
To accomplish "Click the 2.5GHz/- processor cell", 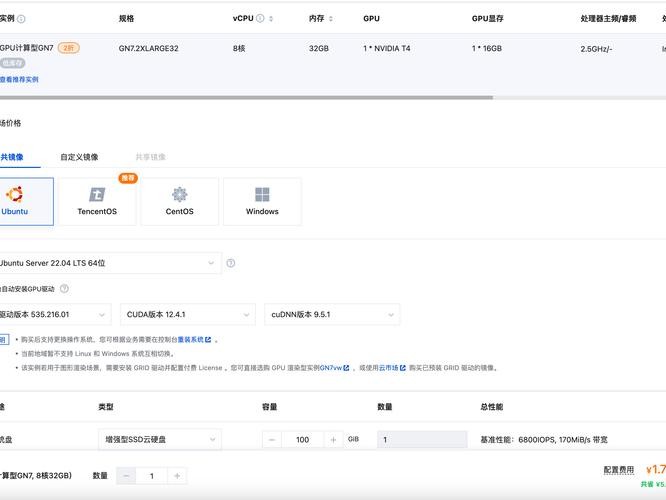I will [x=596, y=49].
